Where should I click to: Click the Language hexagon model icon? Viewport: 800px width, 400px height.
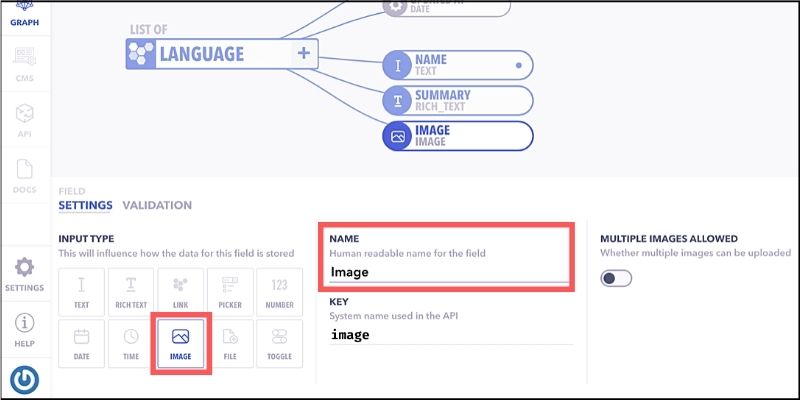[x=140, y=54]
